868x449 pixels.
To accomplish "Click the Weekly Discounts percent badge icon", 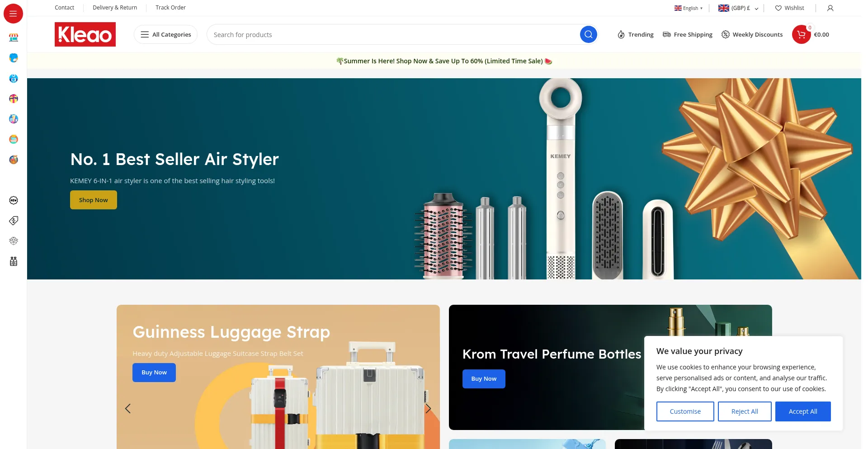I will click(725, 34).
